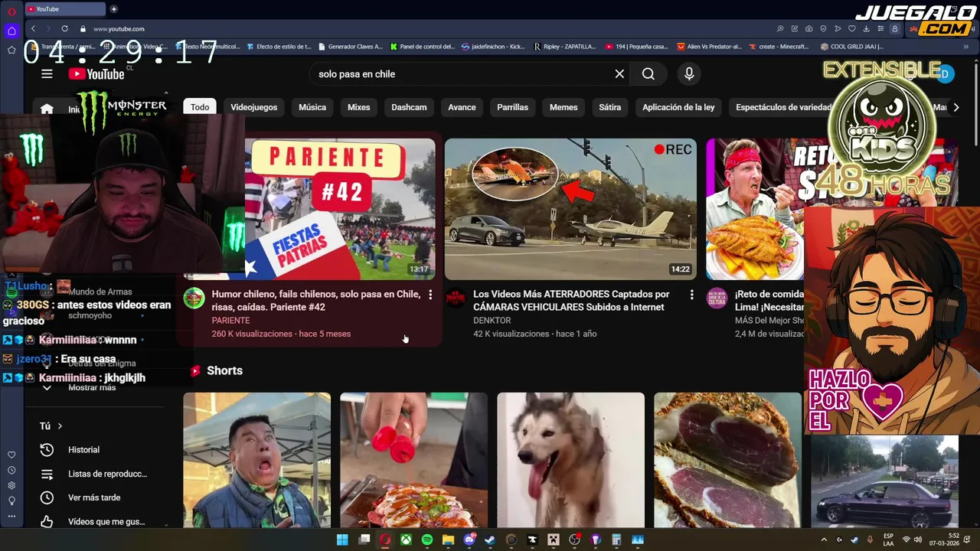Open the browser downloads icon
Image resolution: width=980 pixels, height=551 pixels.
coord(866,29)
